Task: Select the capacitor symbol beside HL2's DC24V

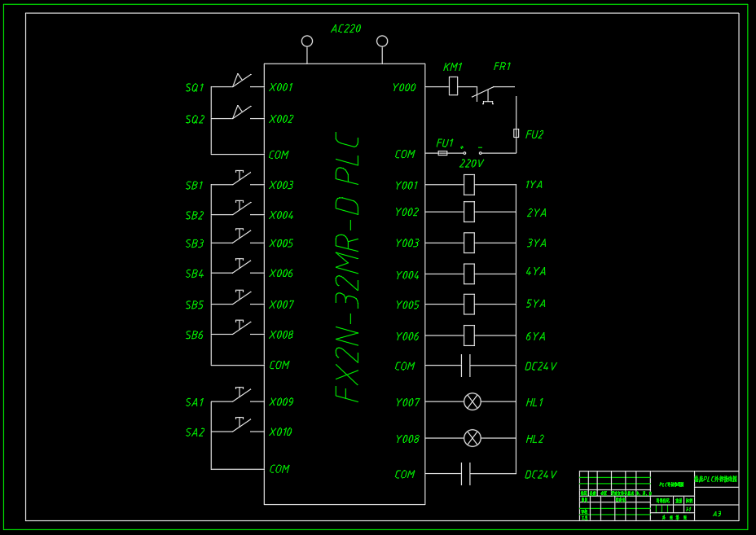Action: point(466,474)
